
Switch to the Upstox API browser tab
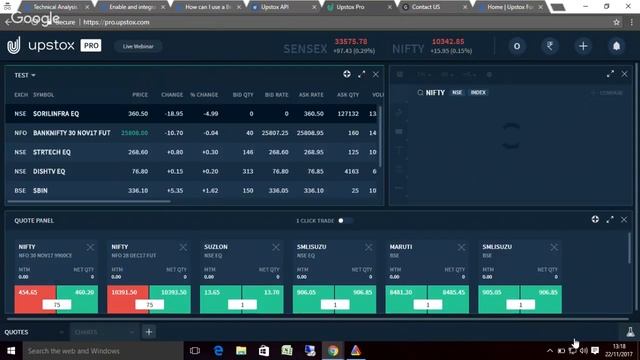(284, 7)
